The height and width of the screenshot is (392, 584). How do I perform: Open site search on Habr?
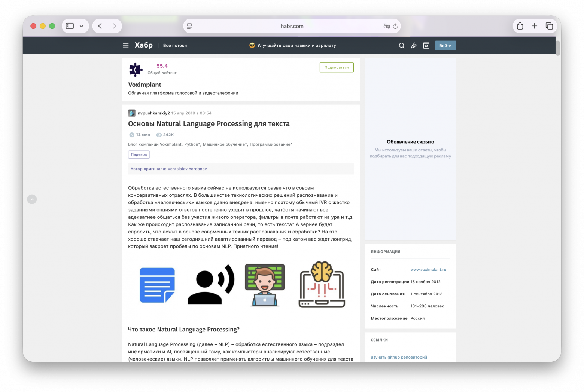point(401,45)
